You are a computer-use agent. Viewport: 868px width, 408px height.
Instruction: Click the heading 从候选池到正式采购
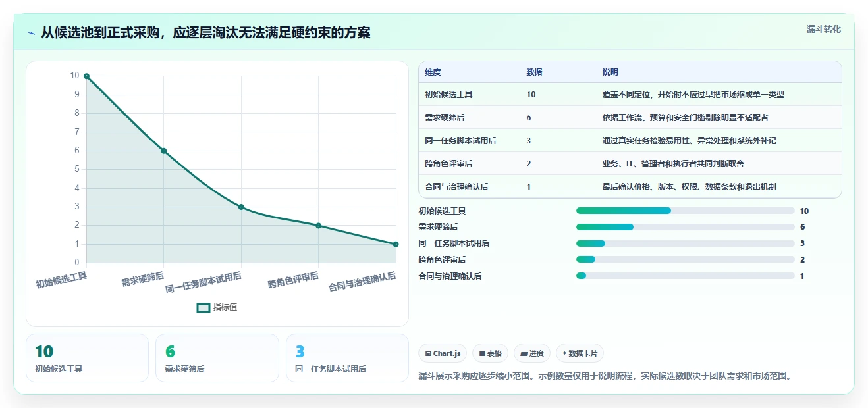[x=205, y=33]
